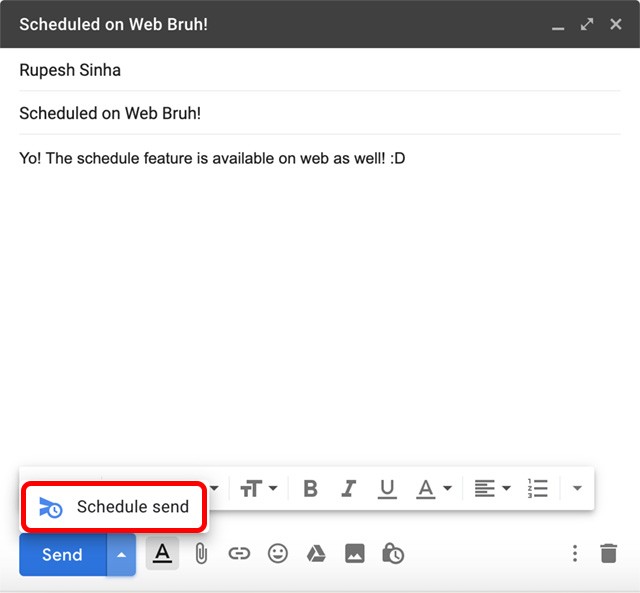The width and height of the screenshot is (640, 593).
Task: Apply italic formatting with I icon
Action: click(x=348, y=488)
